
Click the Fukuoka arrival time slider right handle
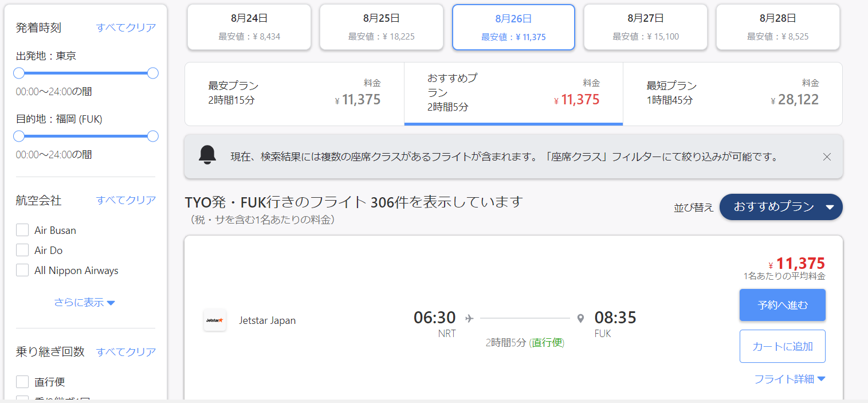coord(152,136)
